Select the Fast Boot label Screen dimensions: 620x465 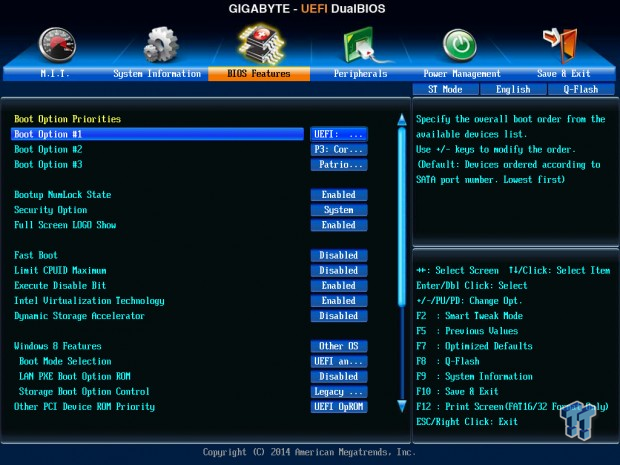click(x=36, y=255)
